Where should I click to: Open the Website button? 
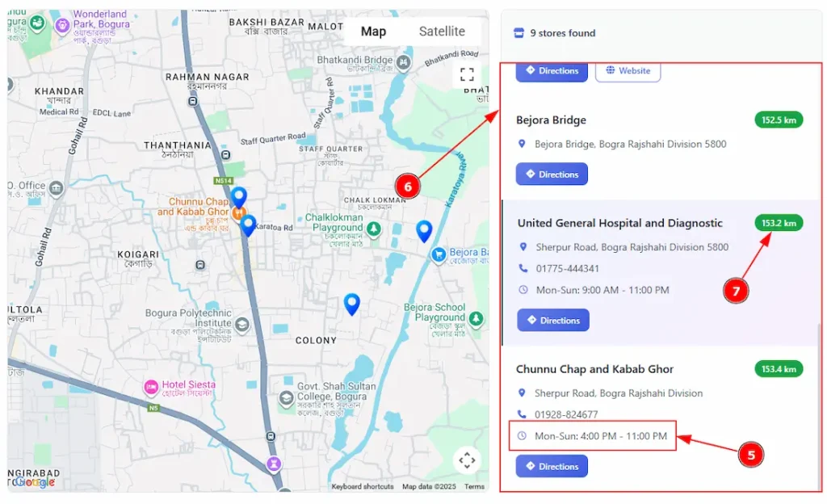pos(628,72)
